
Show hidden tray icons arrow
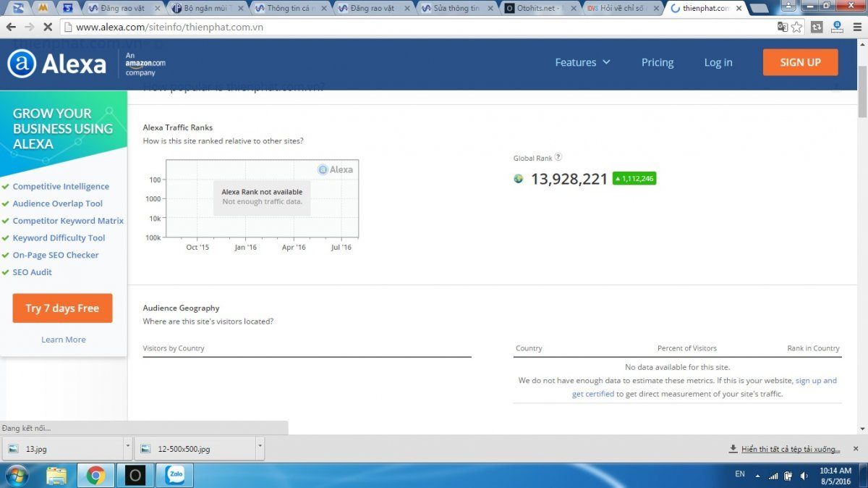coord(758,476)
